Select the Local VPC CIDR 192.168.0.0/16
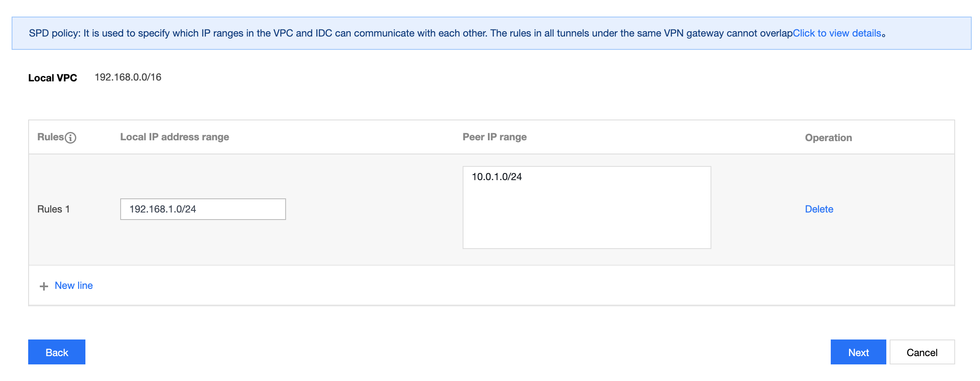 (x=128, y=77)
